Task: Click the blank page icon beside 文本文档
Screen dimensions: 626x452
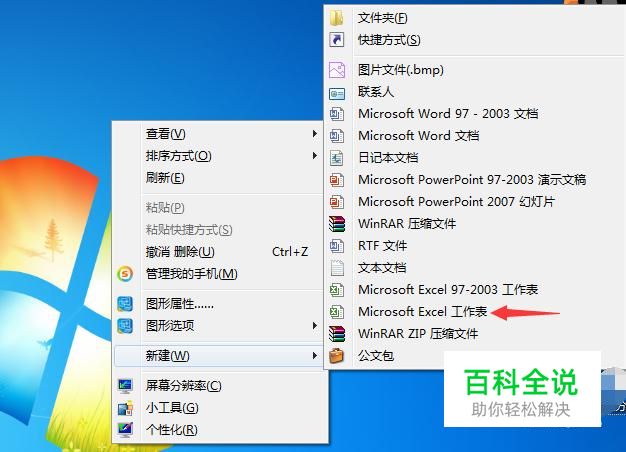Action: 337,268
